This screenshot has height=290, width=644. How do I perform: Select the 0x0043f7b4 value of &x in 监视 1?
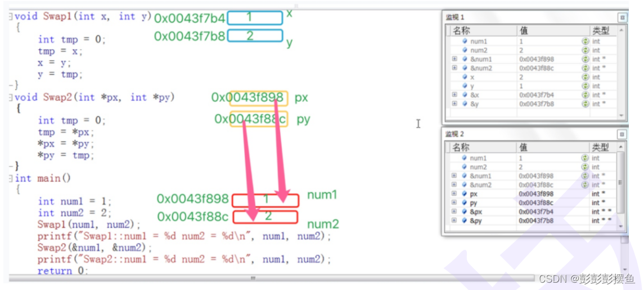coord(537,95)
